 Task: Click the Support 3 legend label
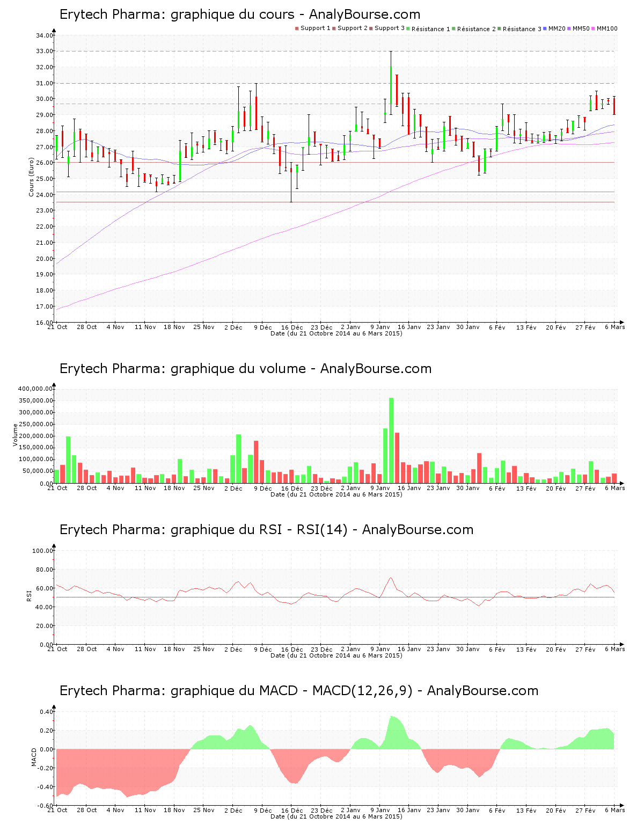pyautogui.click(x=390, y=28)
